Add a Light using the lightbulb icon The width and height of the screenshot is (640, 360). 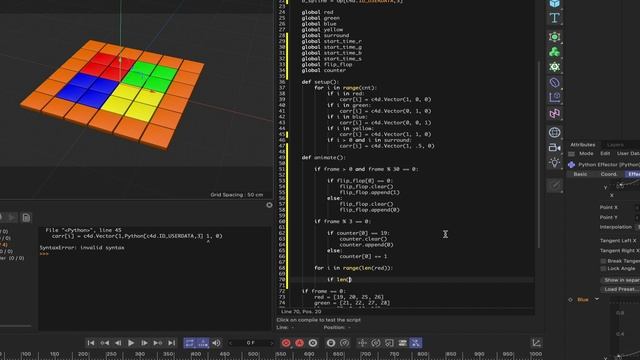[x=554, y=162]
